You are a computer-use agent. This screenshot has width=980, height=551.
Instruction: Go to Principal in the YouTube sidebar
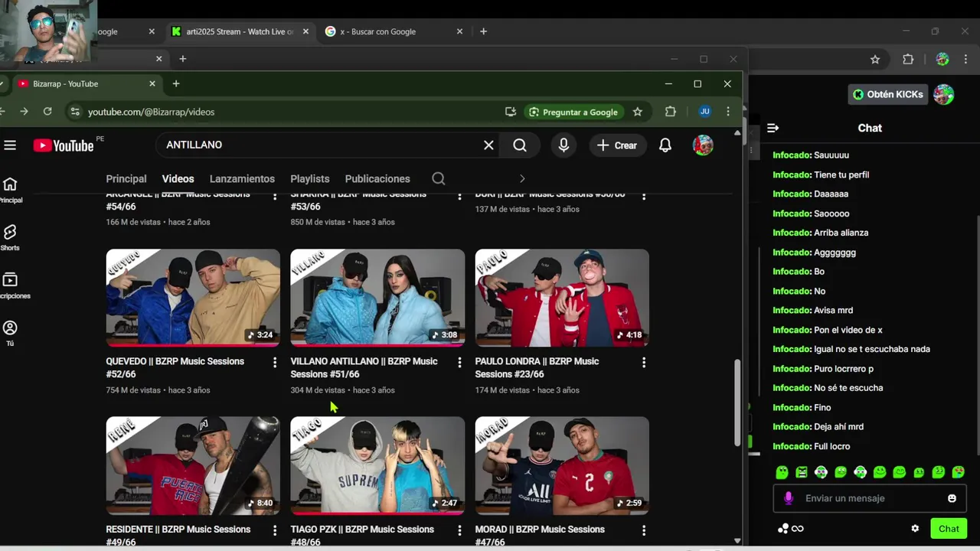[x=11, y=190]
